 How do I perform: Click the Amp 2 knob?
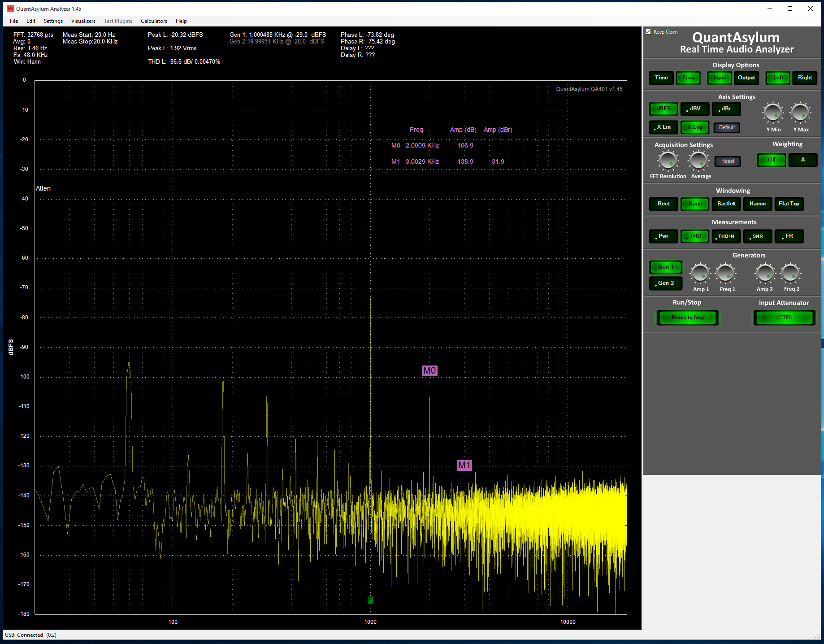pos(765,273)
